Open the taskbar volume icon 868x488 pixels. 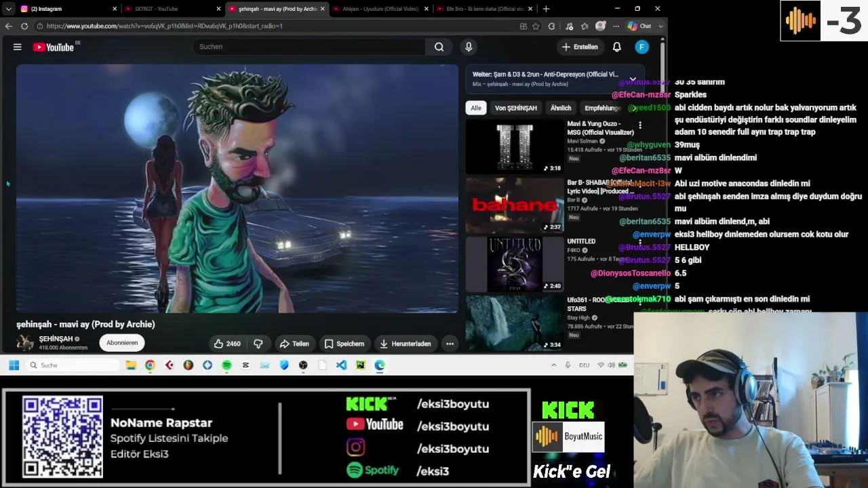(611, 365)
